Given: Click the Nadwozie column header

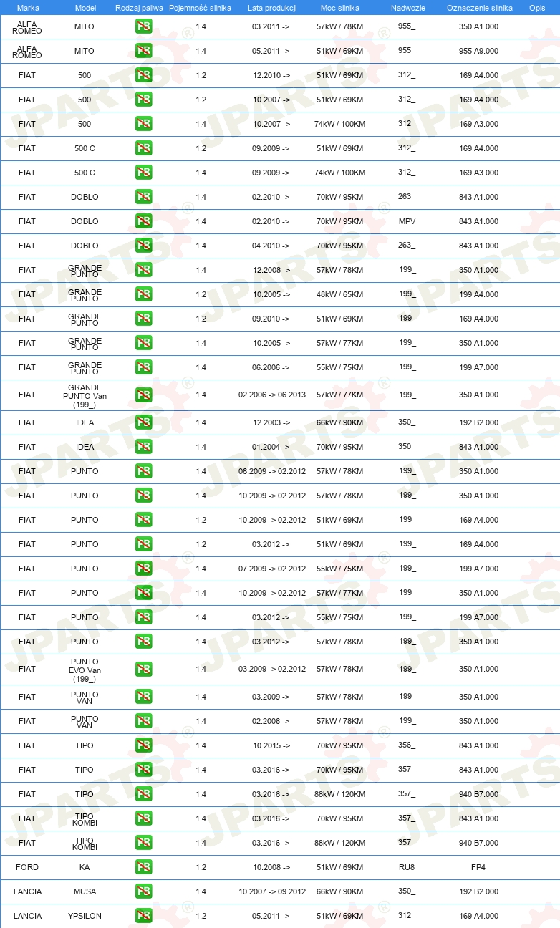Looking at the screenshot, I should coord(407,8).
